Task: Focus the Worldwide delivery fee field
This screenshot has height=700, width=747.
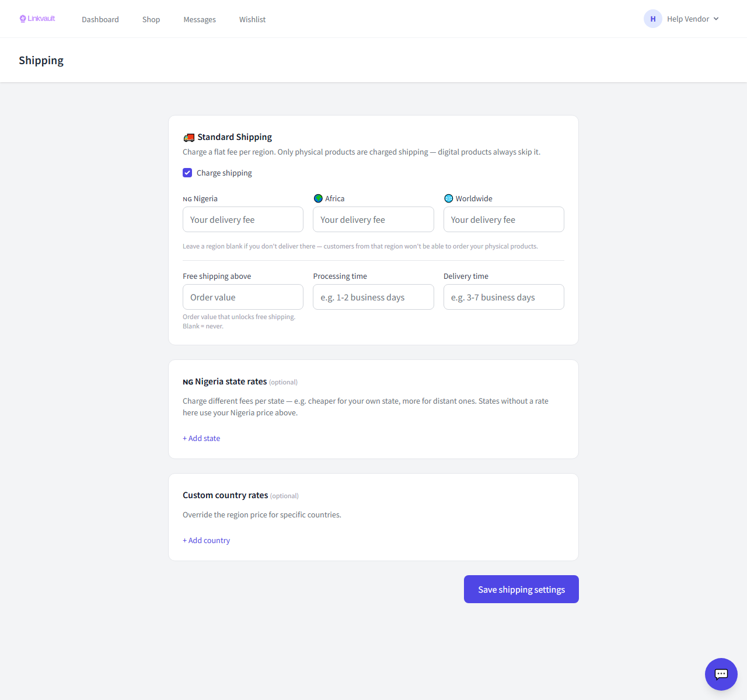Action: 504,219
